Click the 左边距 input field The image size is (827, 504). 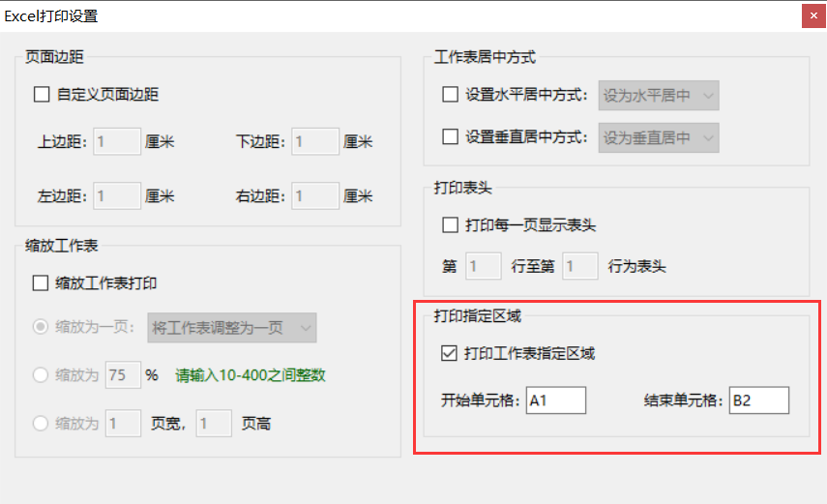[x=117, y=195]
